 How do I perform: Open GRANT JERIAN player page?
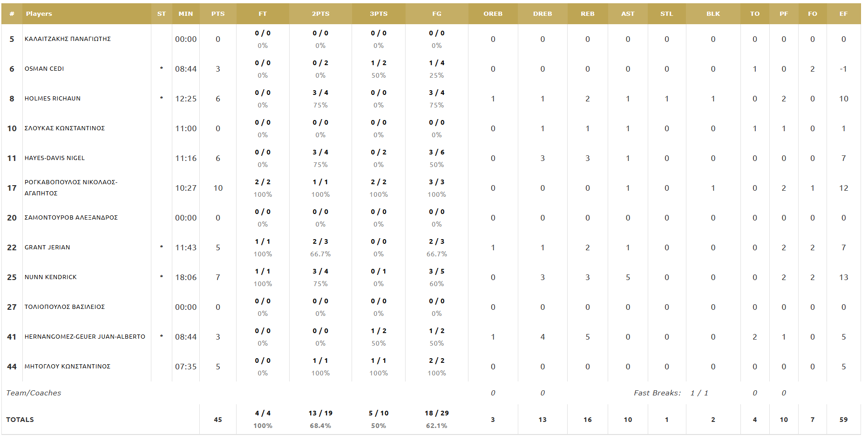tap(47, 247)
